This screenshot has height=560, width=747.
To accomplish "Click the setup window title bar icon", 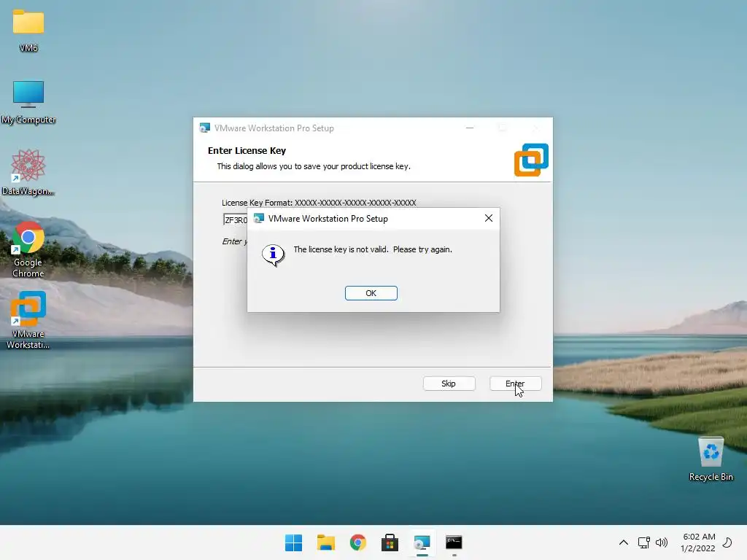I will [205, 128].
